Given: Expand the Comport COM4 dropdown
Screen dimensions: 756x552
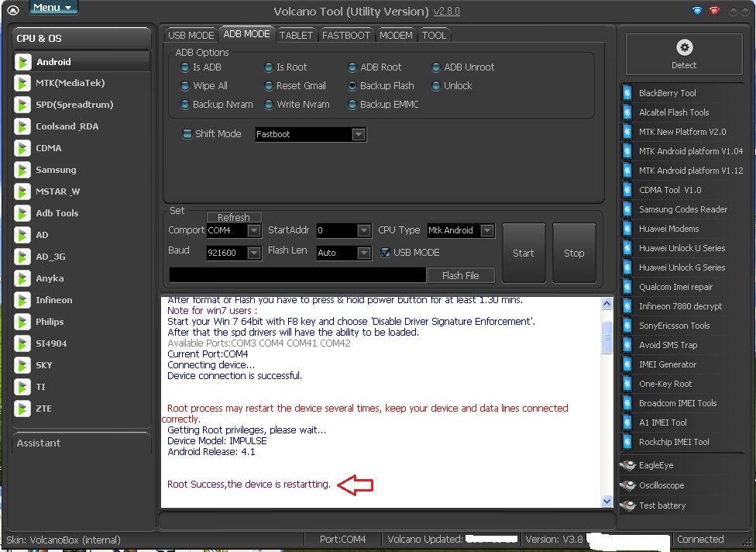Looking at the screenshot, I should click(x=253, y=231).
